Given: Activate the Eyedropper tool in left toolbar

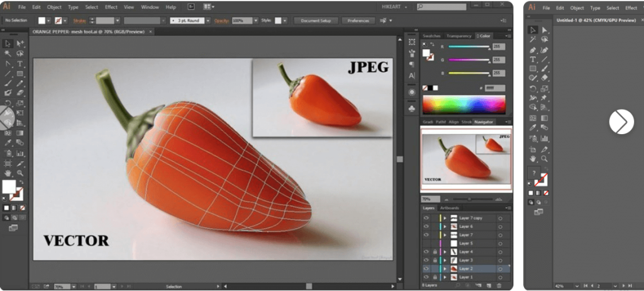Looking at the screenshot, I should [8, 144].
